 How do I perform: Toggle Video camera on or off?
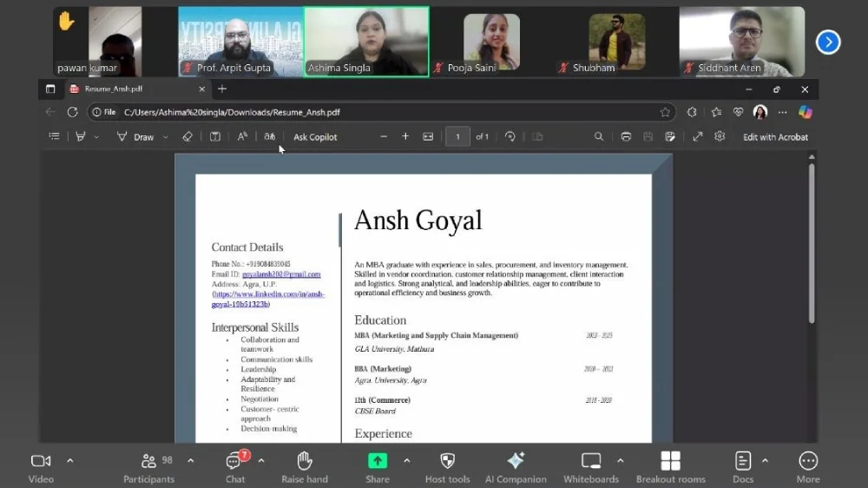click(x=40, y=461)
